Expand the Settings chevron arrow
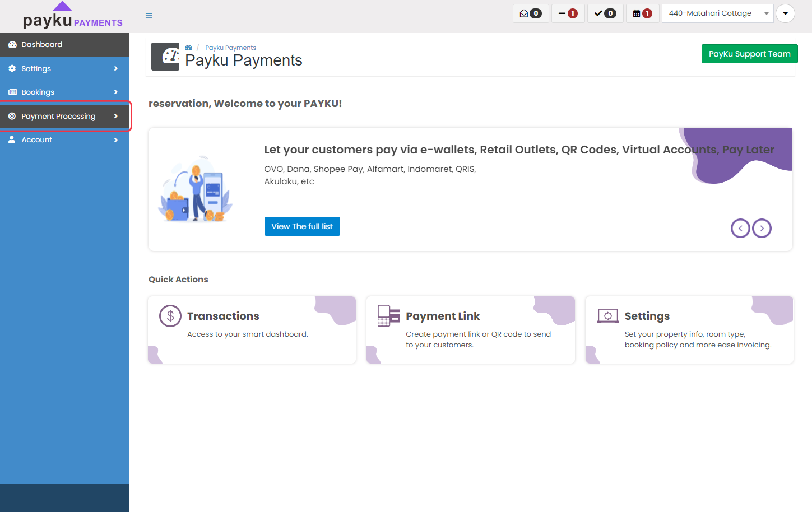This screenshot has width=812, height=512. coord(116,68)
